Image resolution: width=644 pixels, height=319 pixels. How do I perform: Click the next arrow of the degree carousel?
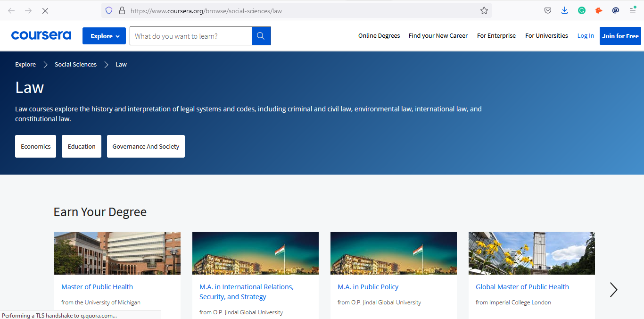tap(613, 290)
